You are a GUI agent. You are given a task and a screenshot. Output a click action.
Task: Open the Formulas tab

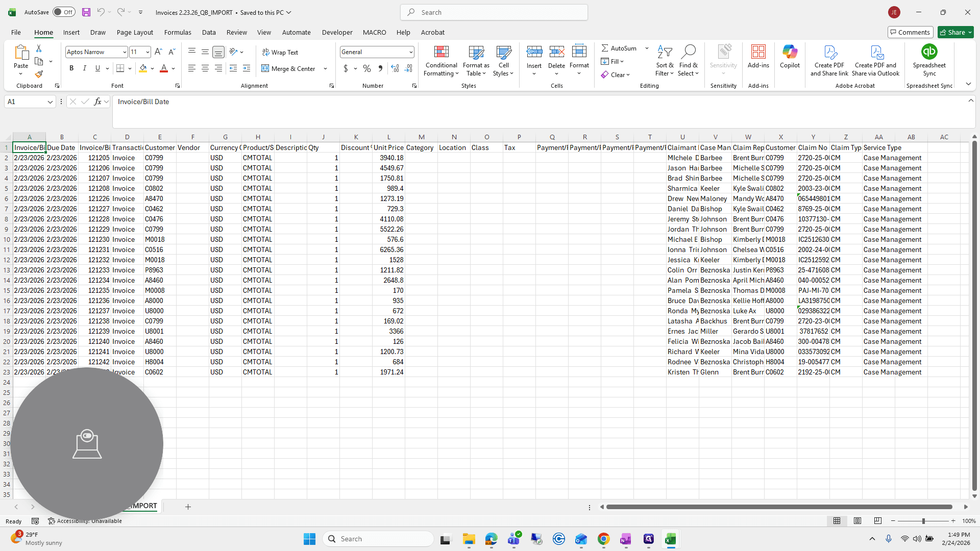[x=178, y=32]
